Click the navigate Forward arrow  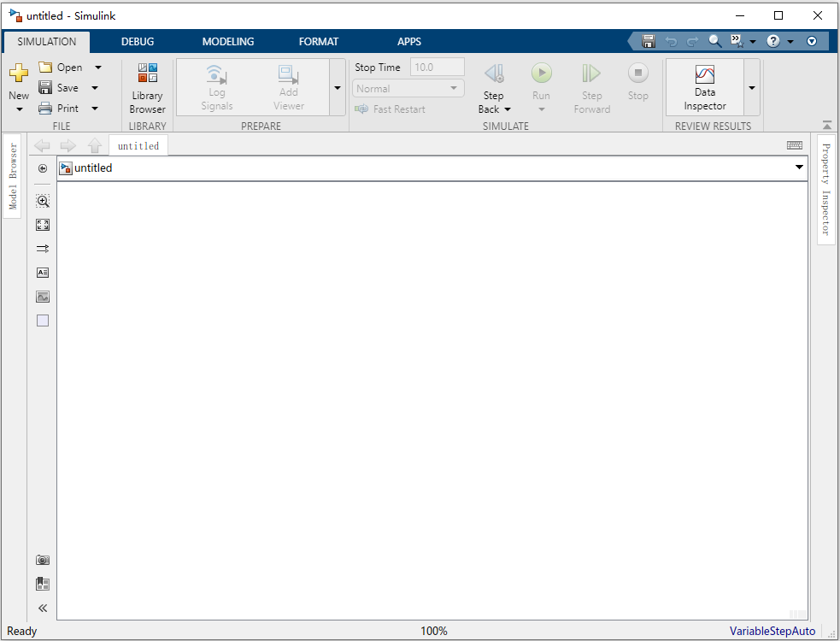(68, 145)
